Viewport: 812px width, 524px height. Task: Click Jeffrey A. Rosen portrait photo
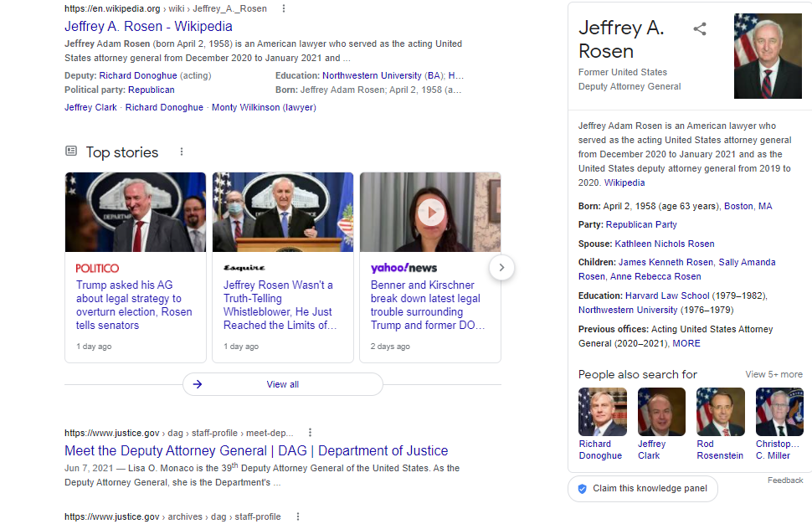click(768, 56)
